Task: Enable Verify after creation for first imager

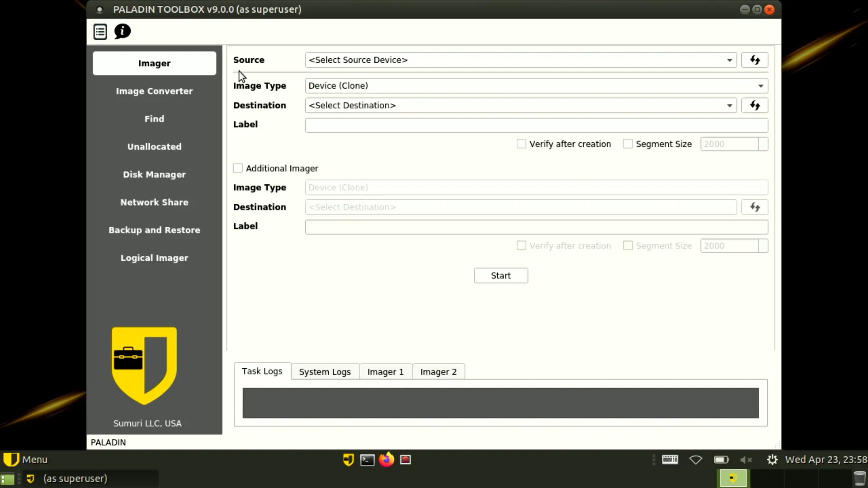Action: [x=521, y=144]
